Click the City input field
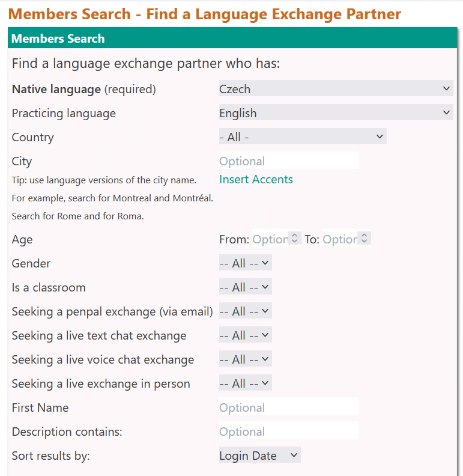 [x=288, y=161]
